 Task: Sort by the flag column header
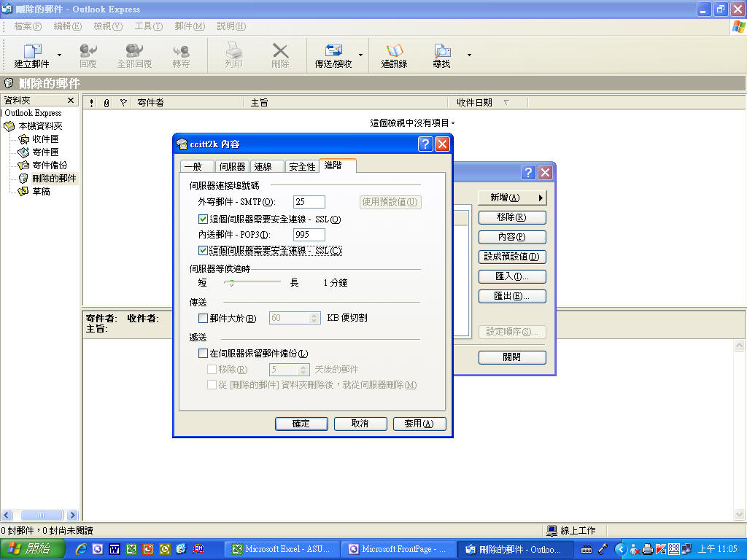pyautogui.click(x=123, y=103)
